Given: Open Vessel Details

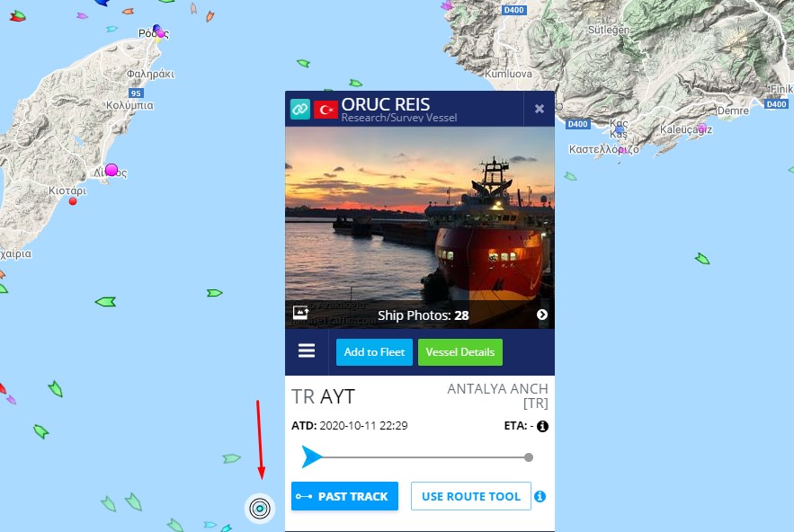Looking at the screenshot, I should click(x=460, y=352).
